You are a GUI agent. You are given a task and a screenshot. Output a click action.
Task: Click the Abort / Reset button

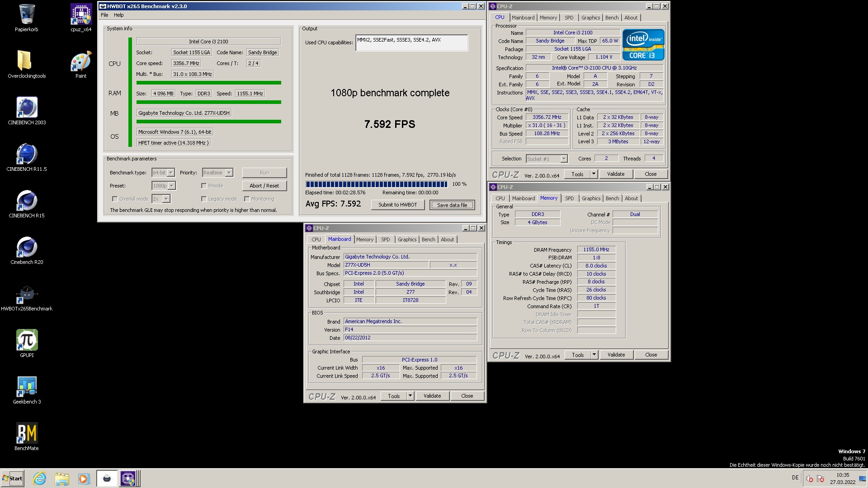tap(264, 186)
